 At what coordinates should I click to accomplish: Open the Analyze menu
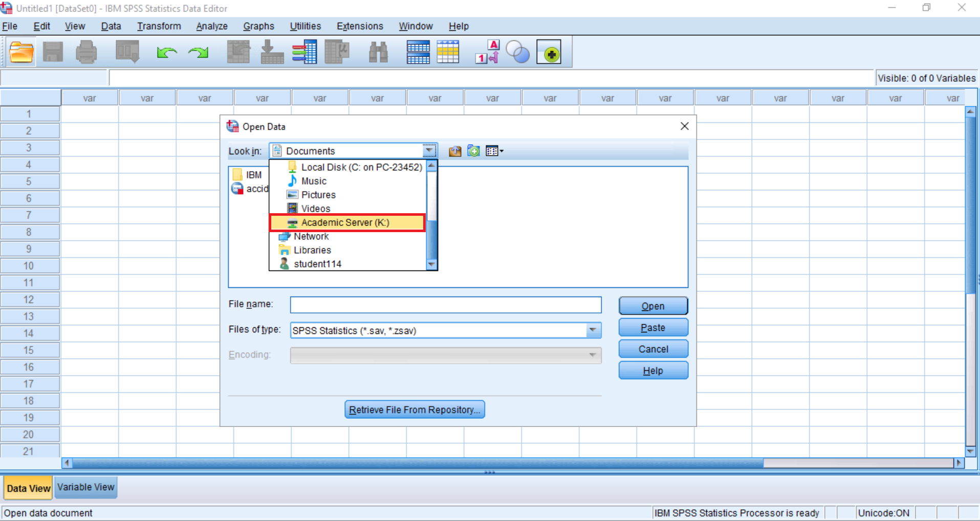[212, 26]
